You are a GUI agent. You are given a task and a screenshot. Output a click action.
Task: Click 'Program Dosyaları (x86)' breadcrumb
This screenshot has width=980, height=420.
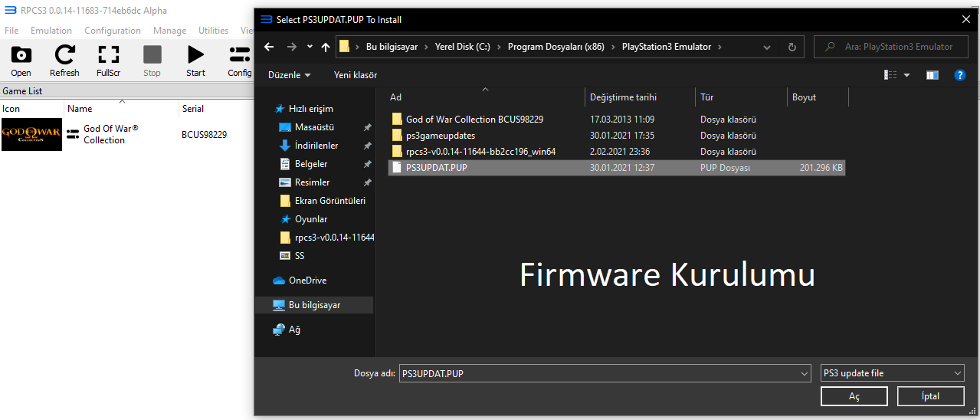pos(556,47)
